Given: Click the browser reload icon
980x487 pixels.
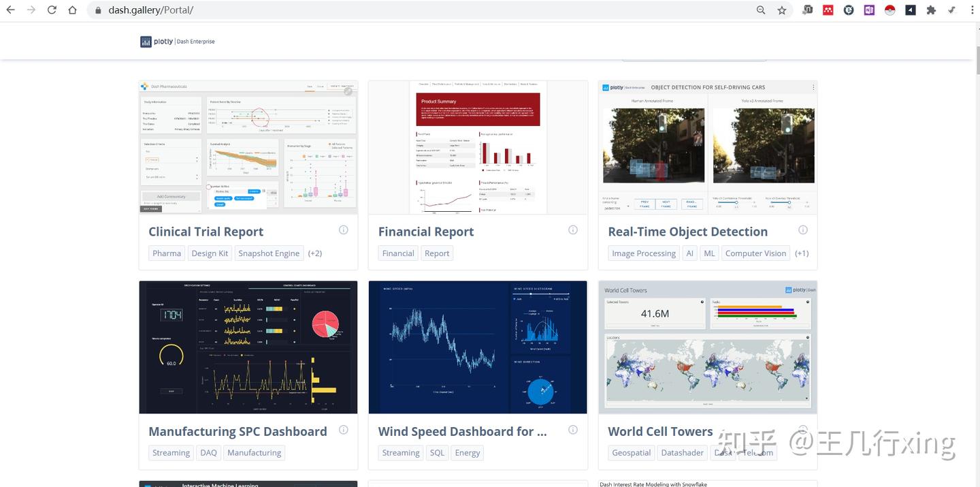Looking at the screenshot, I should click(x=52, y=10).
